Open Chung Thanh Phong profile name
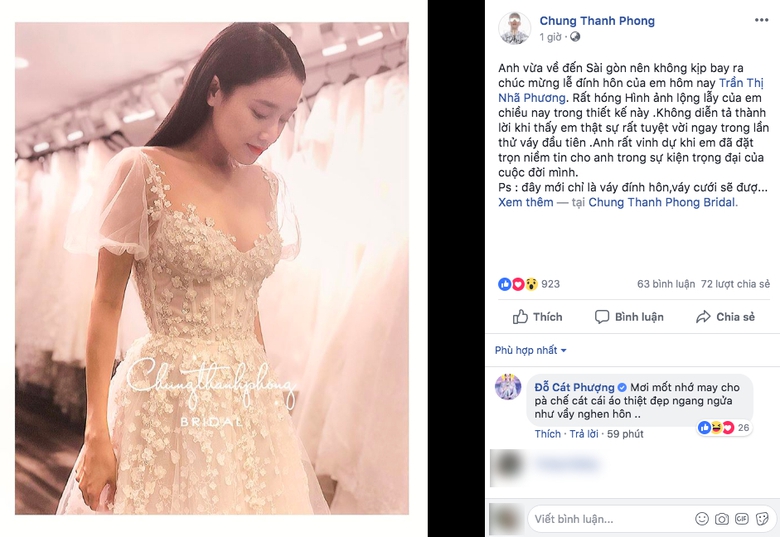Screen dimensions: 780x537 (597, 21)
